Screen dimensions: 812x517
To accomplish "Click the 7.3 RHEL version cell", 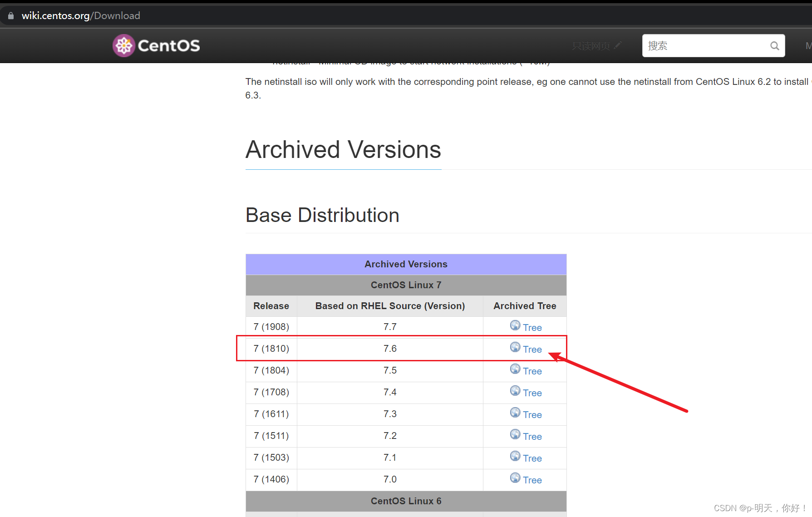I will tap(390, 414).
